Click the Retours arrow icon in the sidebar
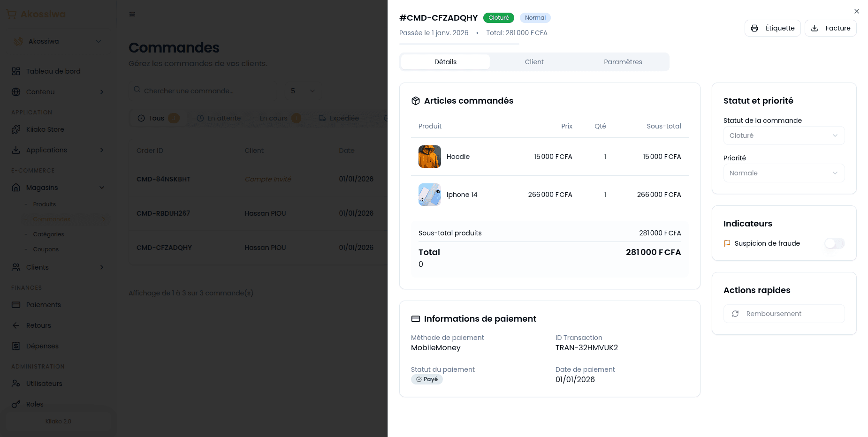Screen dimensions: 868x437 click(16, 325)
